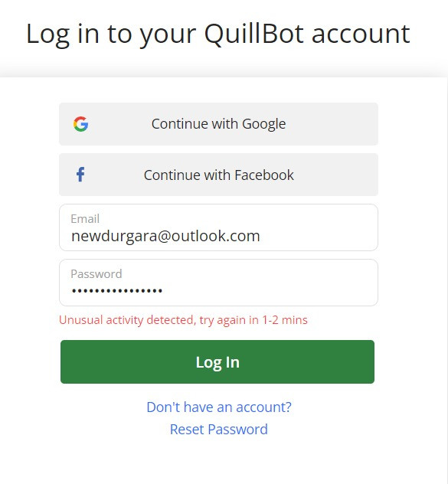Choose Continue with Facebook sign-in
448x484 pixels.
(x=218, y=175)
